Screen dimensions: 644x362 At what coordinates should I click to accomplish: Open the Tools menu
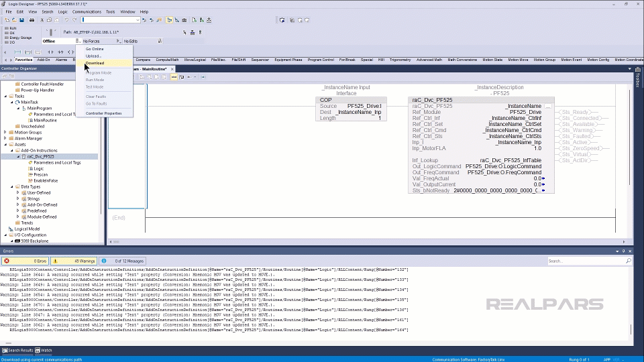point(111,12)
